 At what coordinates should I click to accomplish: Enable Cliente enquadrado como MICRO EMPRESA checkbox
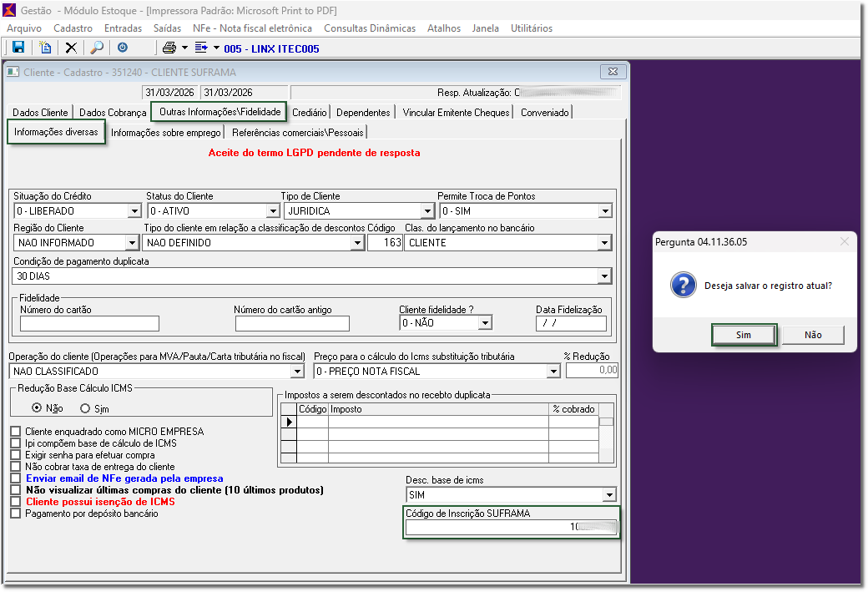[15, 432]
